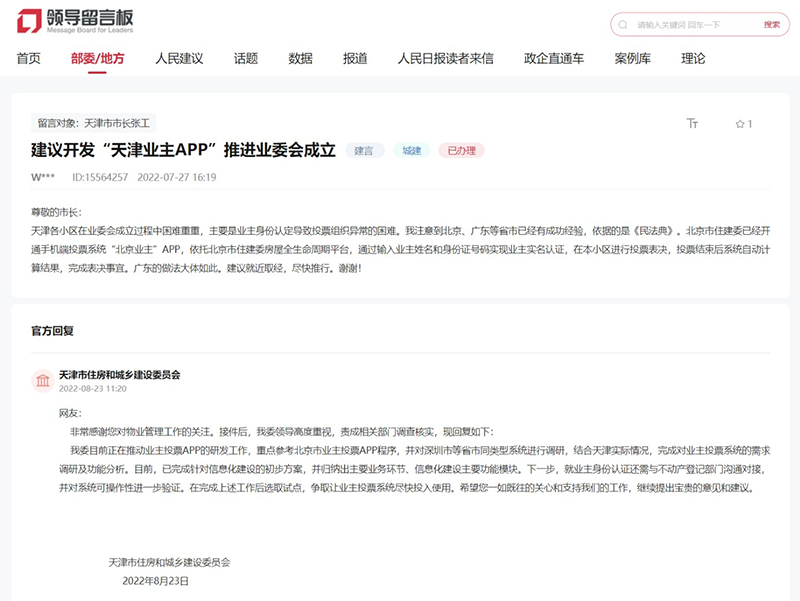Click the 留言对象 天津市市长张工 label
Image resolution: width=800 pixels, height=601 pixels.
[93, 123]
